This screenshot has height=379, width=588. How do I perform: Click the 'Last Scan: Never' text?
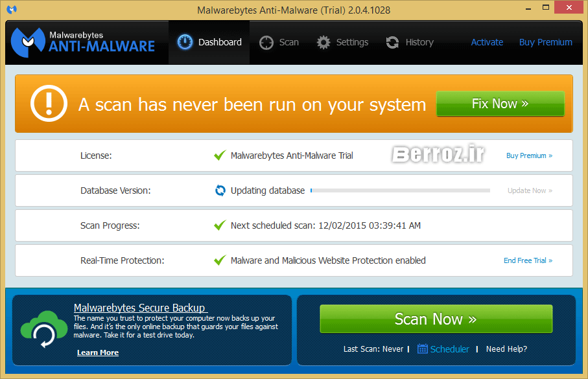pyautogui.click(x=373, y=349)
